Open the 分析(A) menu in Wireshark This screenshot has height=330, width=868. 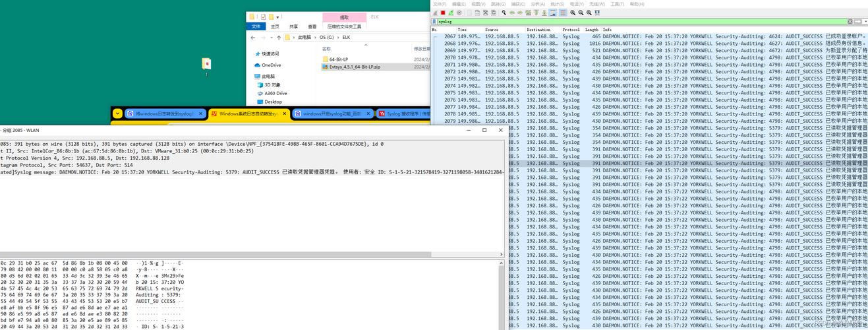[x=538, y=4]
